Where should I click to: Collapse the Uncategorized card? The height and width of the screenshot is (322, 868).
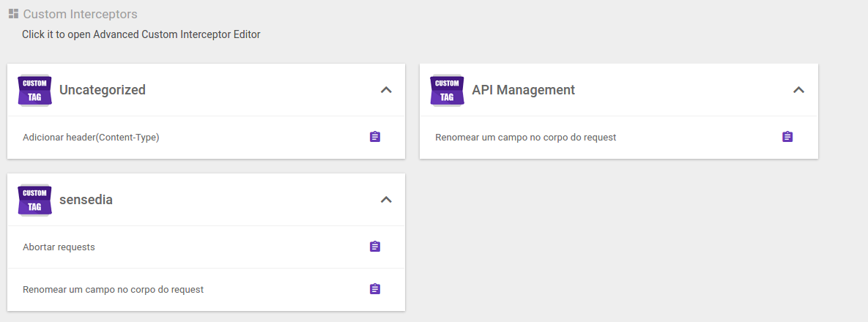point(386,90)
